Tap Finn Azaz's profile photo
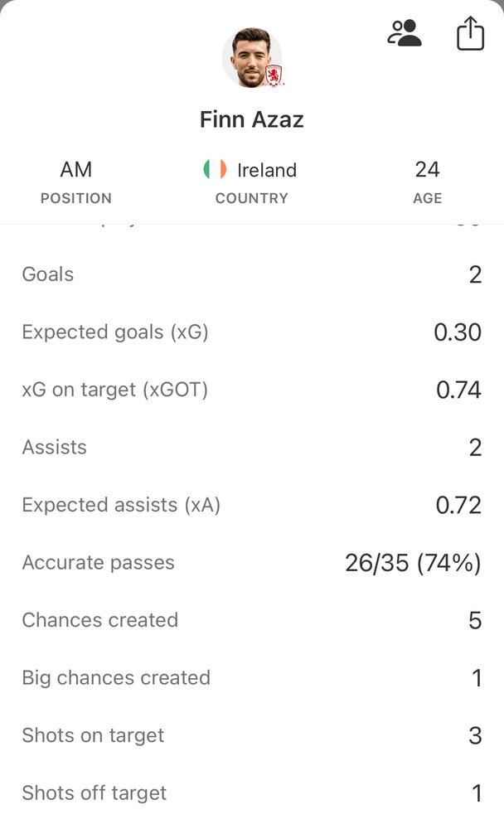 tap(250, 57)
